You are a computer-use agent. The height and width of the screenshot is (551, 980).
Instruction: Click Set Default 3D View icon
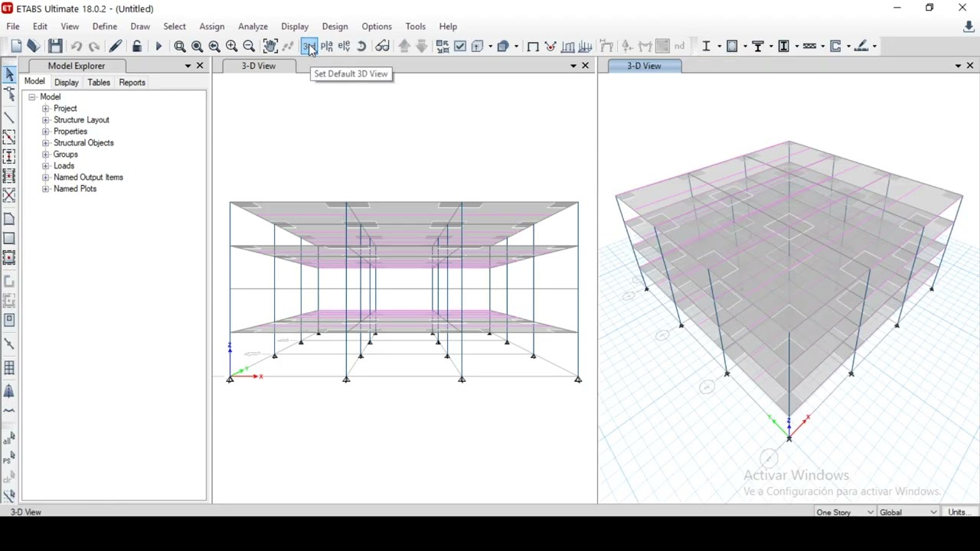(309, 47)
